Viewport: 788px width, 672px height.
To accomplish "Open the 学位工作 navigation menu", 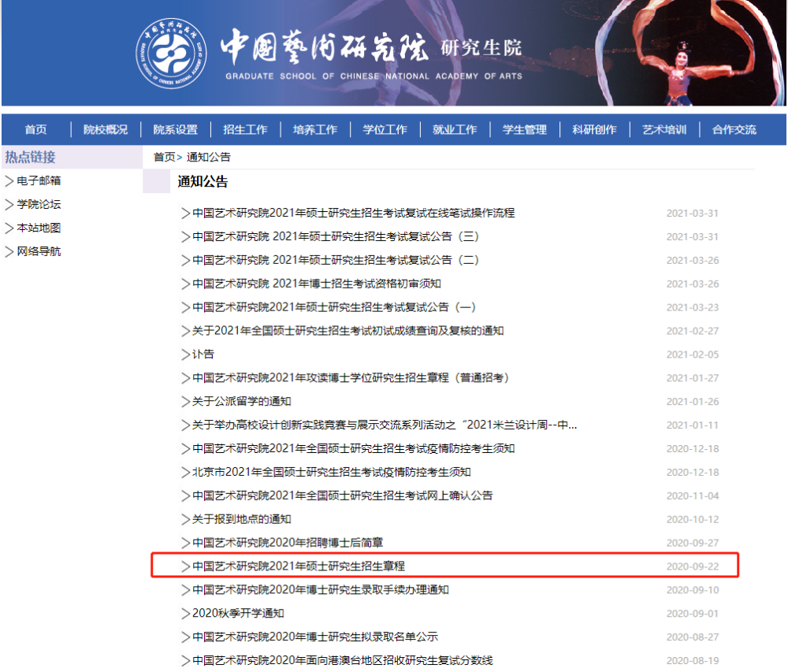I will point(385,129).
